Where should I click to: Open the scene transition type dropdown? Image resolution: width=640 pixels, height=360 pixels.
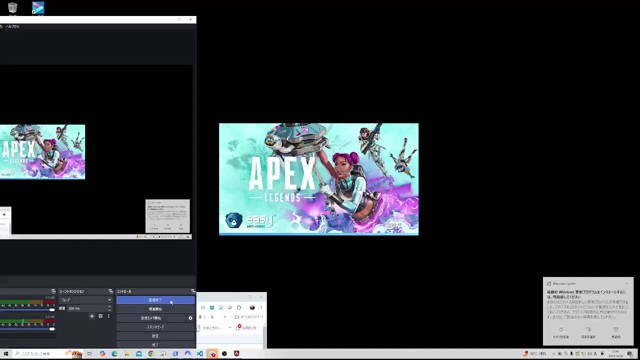tap(85, 300)
